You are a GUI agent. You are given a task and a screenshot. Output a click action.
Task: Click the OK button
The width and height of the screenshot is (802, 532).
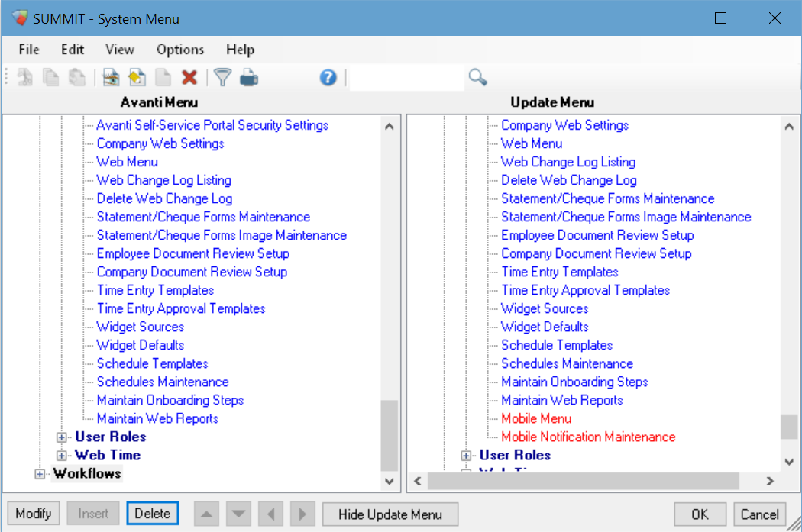(x=700, y=514)
